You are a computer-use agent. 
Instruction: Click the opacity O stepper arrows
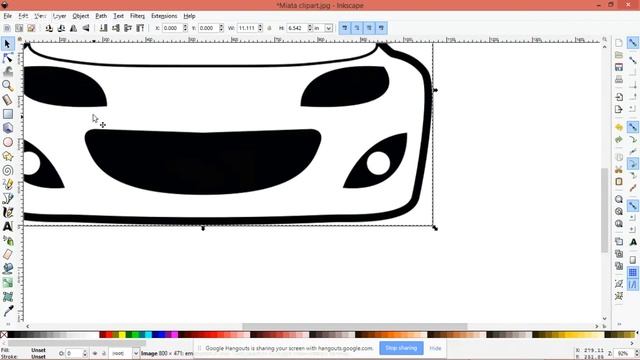click(85, 353)
